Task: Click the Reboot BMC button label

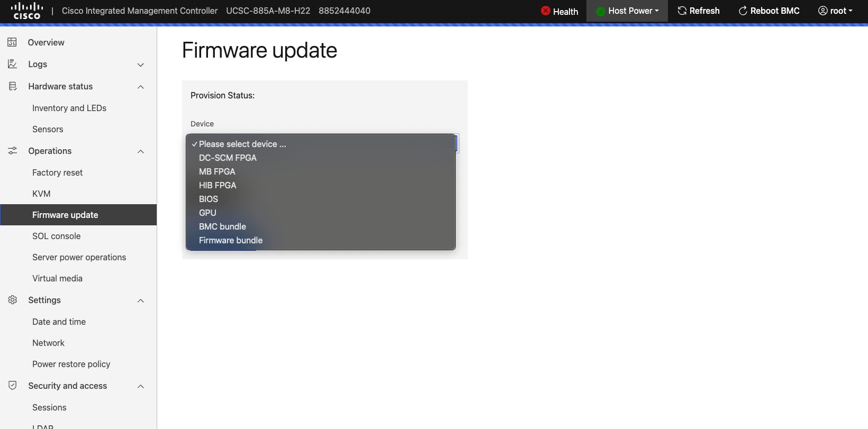Action: [775, 11]
